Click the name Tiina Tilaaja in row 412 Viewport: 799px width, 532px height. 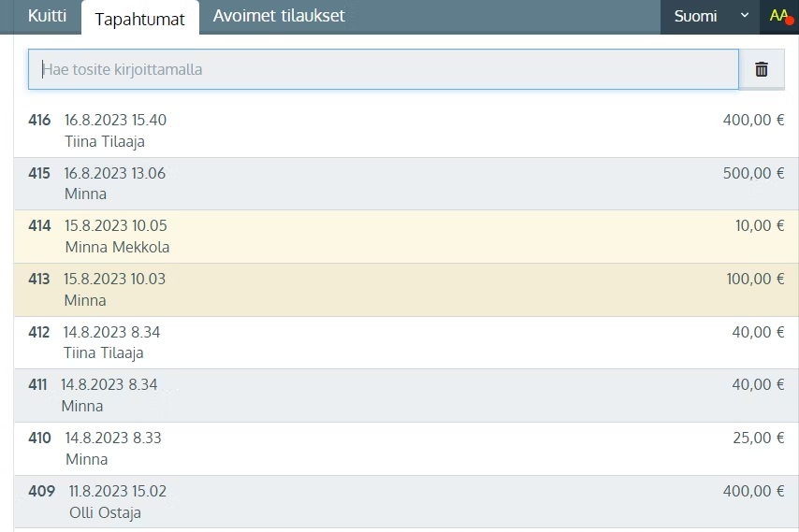click(x=104, y=352)
